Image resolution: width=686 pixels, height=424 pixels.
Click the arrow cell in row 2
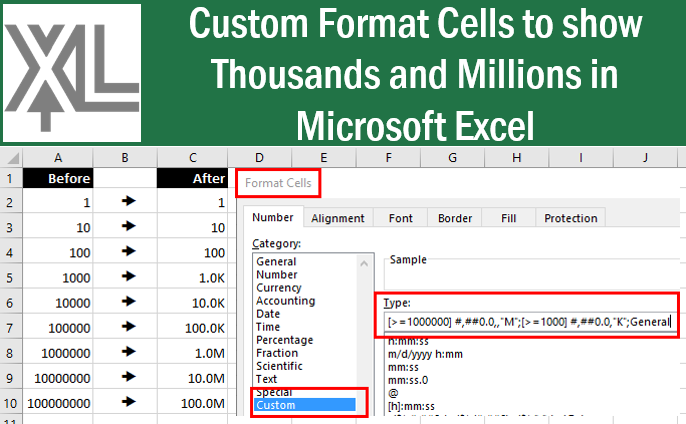pos(125,202)
